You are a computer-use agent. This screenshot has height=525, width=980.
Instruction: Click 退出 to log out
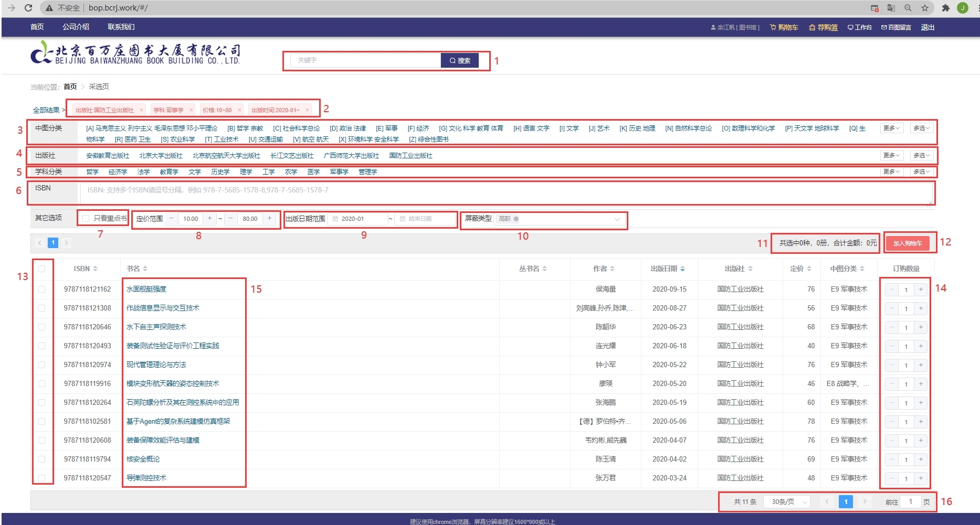(x=928, y=27)
